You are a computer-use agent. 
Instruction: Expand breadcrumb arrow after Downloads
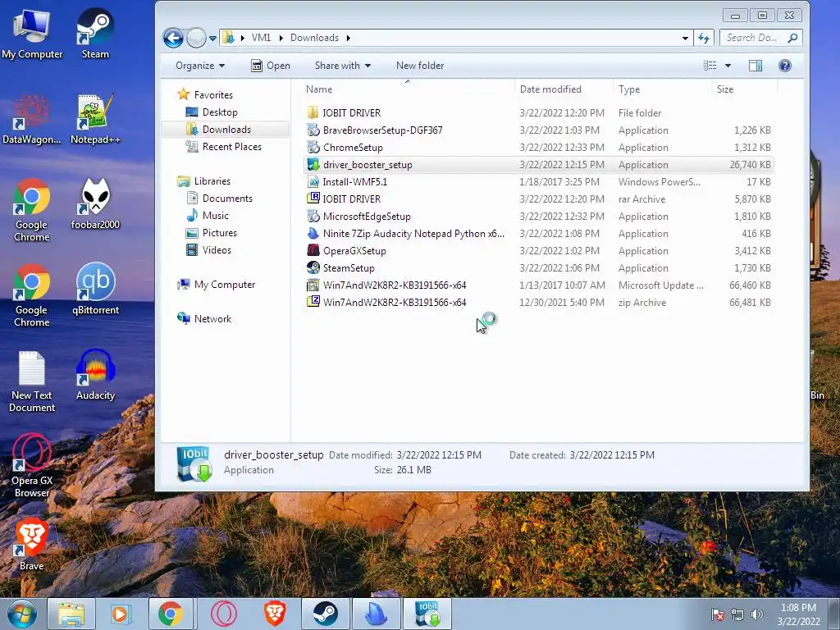[x=348, y=38]
